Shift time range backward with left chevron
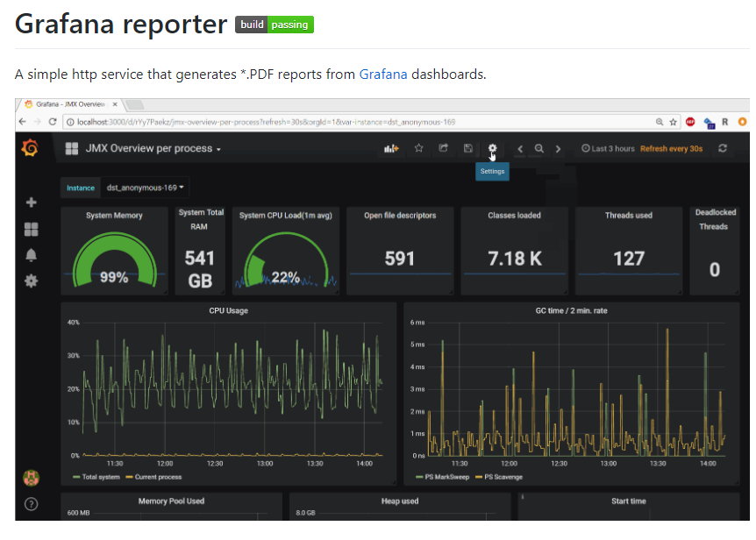This screenshot has width=756, height=540. [x=520, y=149]
